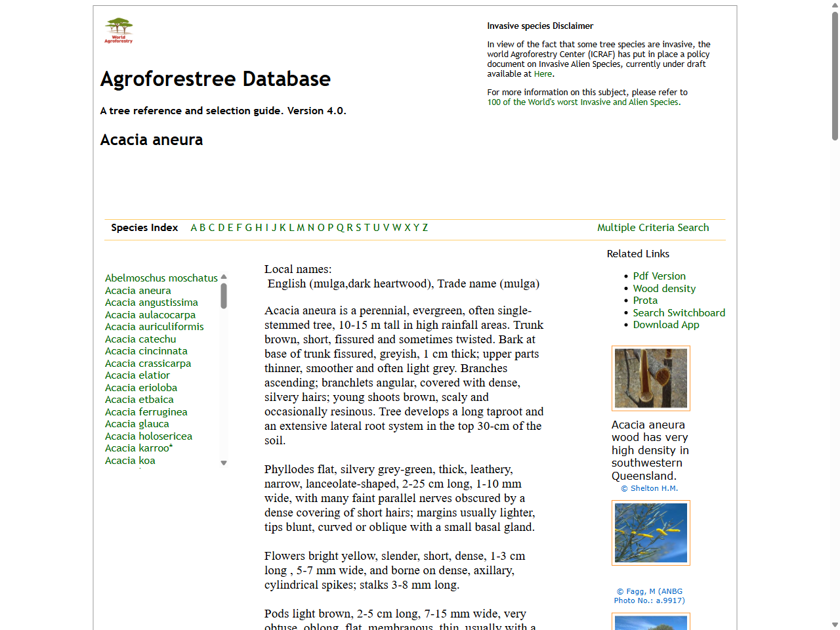Click the Related Links heading
Viewport: 840px width, 630px height.
(x=638, y=254)
